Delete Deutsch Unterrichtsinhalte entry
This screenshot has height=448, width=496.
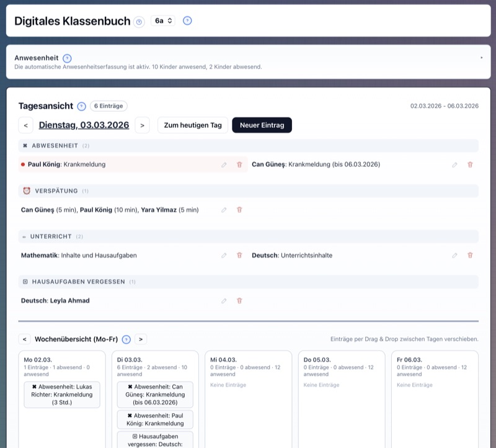click(x=470, y=256)
